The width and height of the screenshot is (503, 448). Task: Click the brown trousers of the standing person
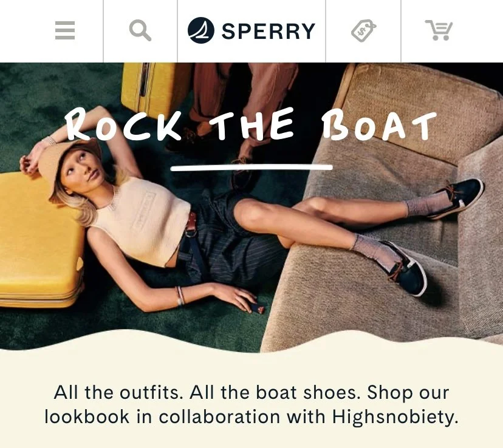[x=244, y=96]
